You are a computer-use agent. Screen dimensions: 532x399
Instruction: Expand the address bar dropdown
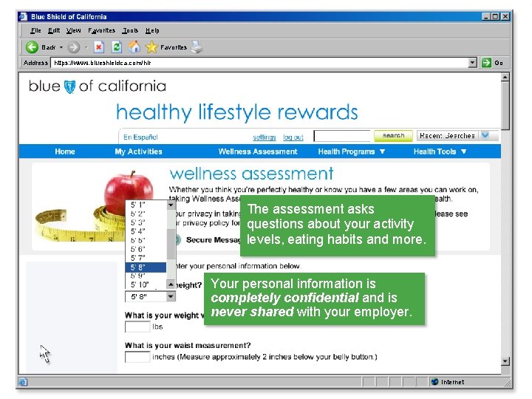(472, 63)
